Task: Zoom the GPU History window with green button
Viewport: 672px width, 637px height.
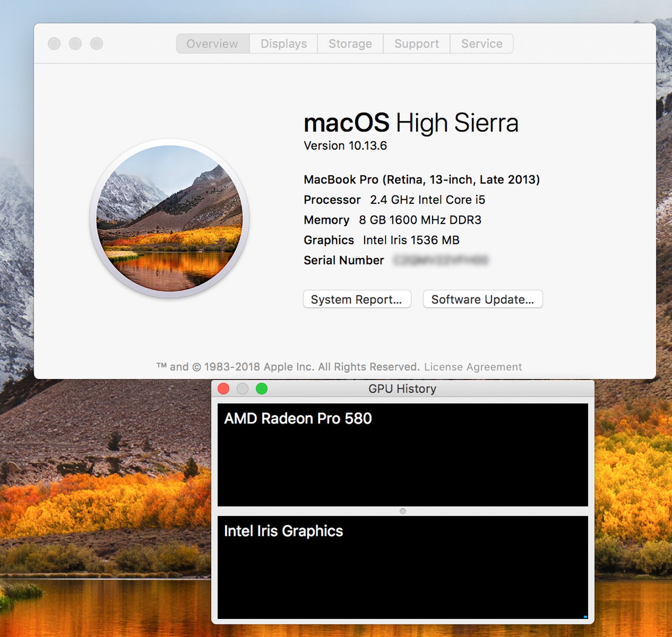Action: tap(262, 388)
